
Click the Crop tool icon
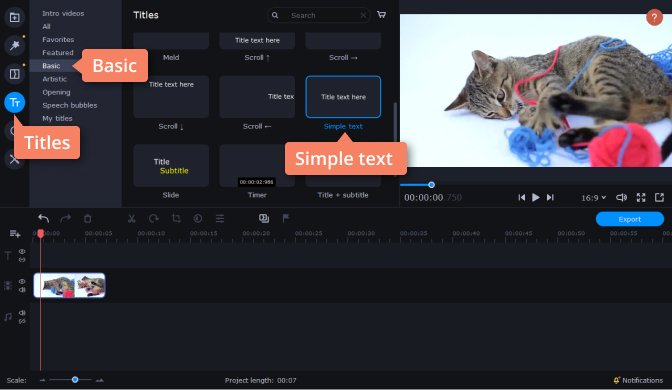(x=176, y=219)
